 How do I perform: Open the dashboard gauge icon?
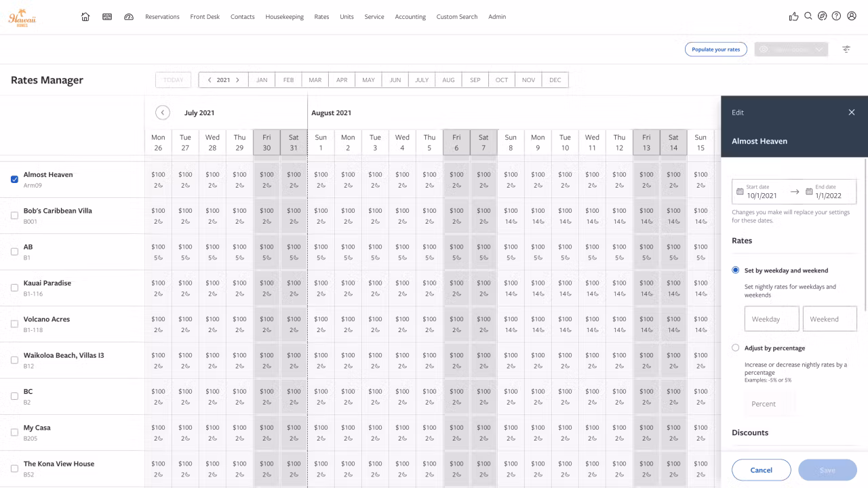click(129, 17)
